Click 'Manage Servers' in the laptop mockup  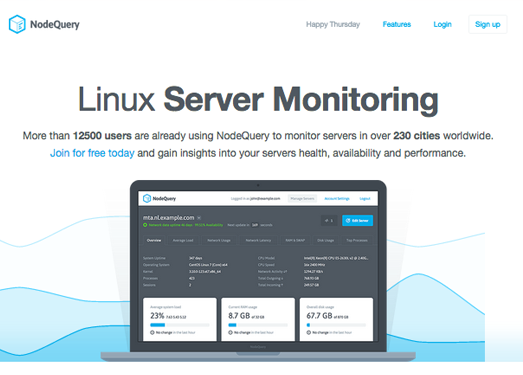click(302, 199)
